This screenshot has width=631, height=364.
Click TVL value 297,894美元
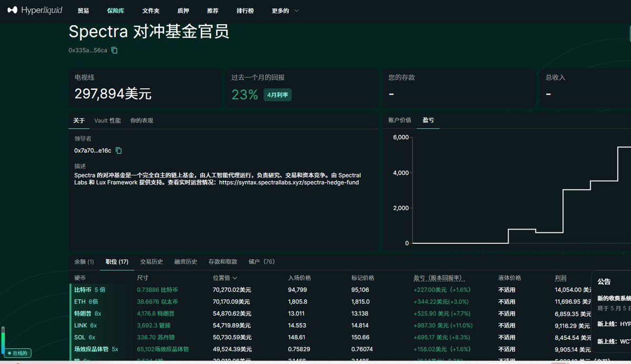(113, 94)
